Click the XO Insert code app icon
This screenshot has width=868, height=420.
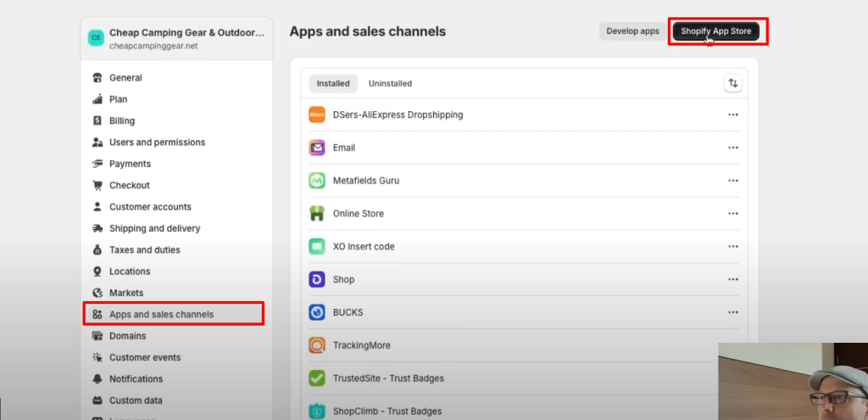[x=317, y=247]
